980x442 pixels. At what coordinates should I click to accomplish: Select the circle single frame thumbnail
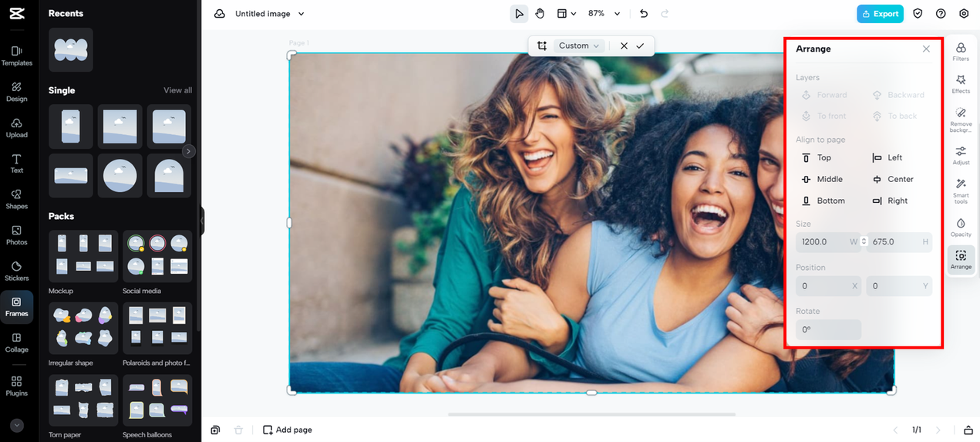point(120,176)
